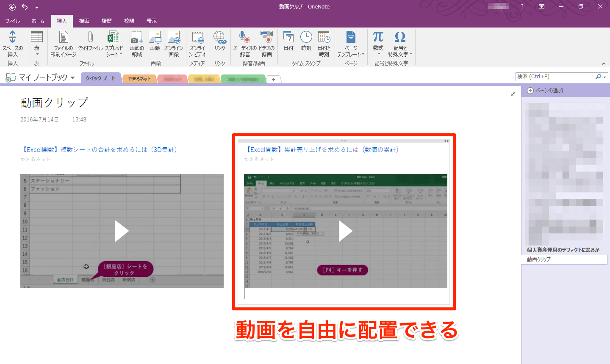This screenshot has height=364, width=610.
Task: Click the Help question mark icon
Action: point(522,6)
